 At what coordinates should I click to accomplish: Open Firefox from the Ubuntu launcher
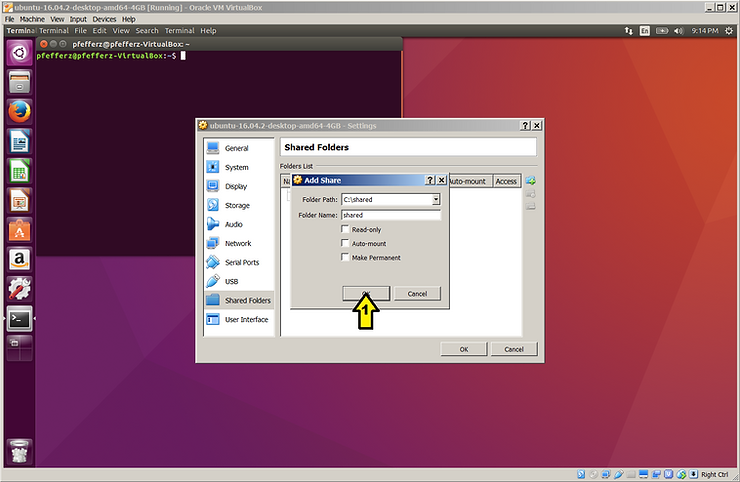(x=19, y=111)
